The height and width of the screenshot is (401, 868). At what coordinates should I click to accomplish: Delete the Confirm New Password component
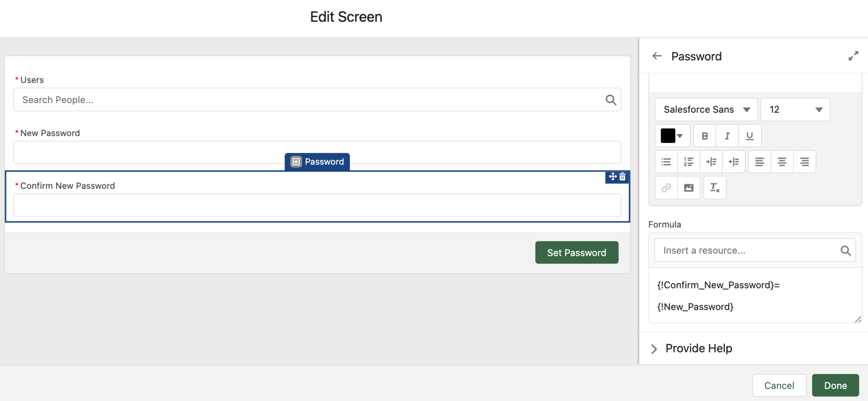[x=623, y=177]
